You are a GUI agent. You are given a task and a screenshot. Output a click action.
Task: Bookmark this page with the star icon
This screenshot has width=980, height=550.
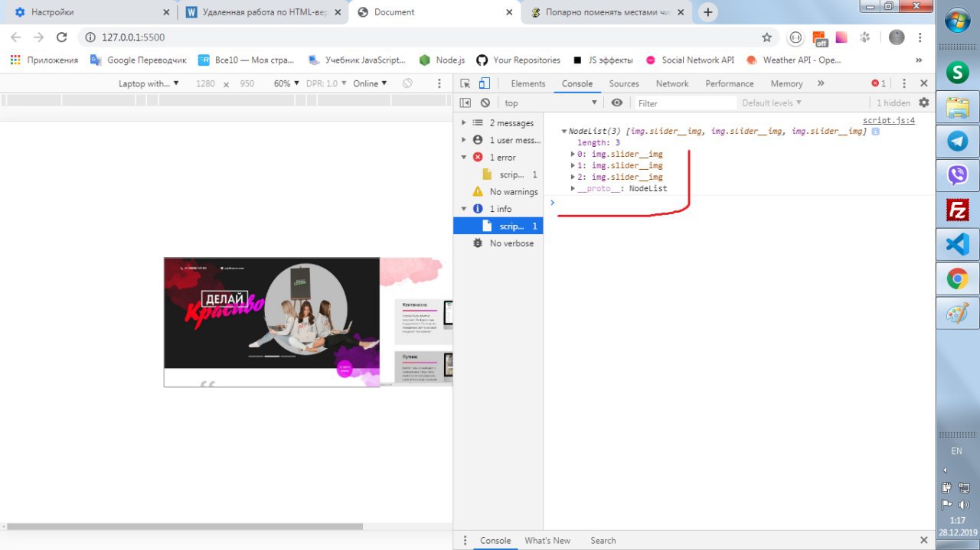pyautogui.click(x=766, y=37)
